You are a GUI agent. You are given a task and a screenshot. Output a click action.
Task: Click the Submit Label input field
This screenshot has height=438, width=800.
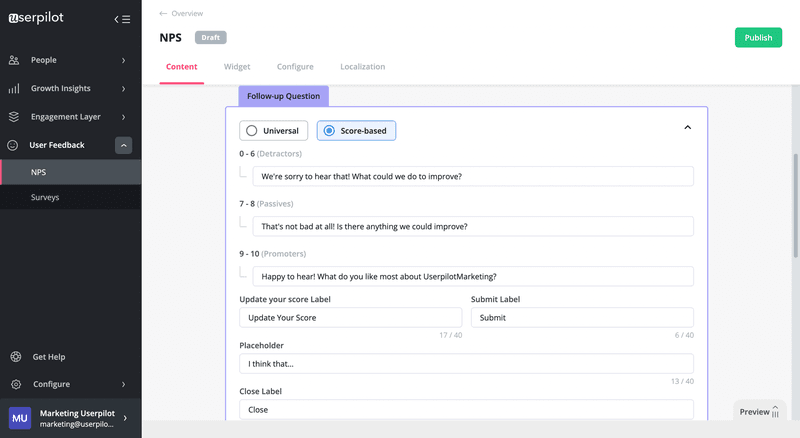tap(582, 318)
